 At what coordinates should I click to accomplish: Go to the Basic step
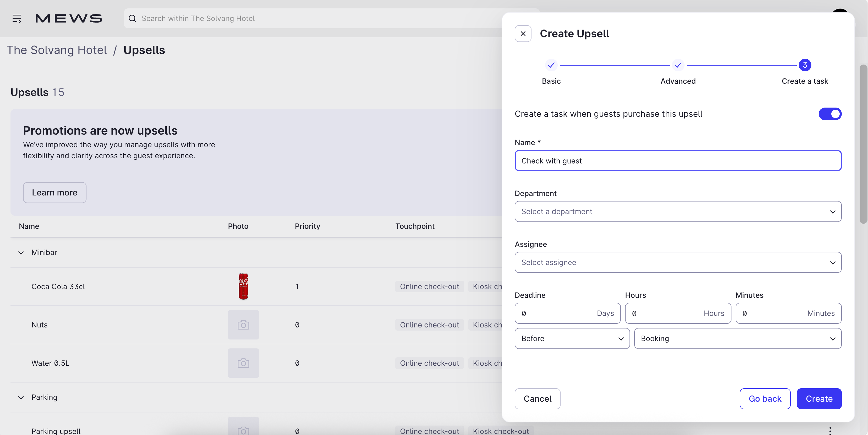tap(551, 65)
